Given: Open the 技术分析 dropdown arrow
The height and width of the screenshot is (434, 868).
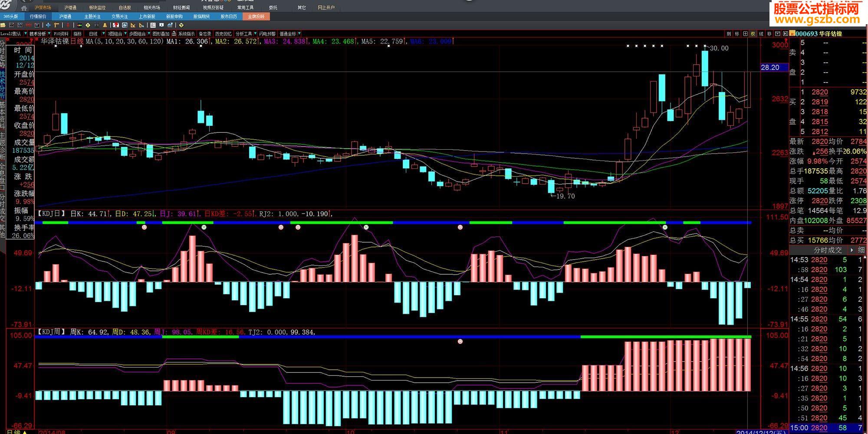Looking at the screenshot, I should pos(49,33).
